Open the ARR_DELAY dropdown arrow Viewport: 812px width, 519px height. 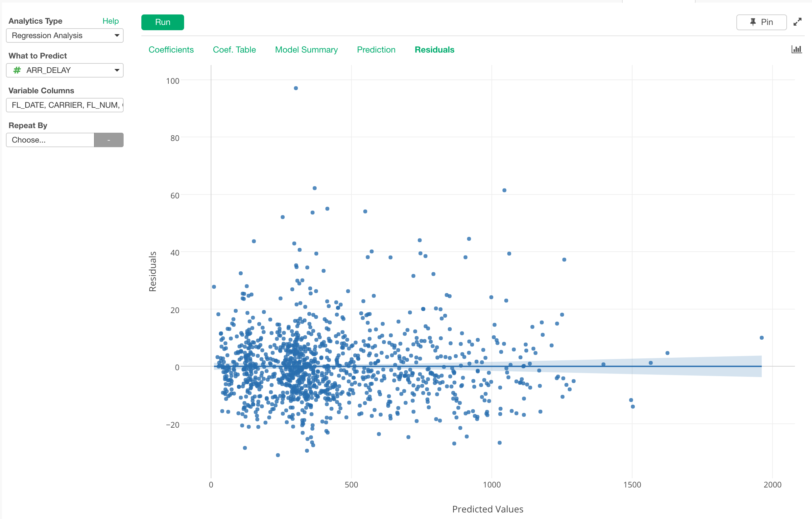117,70
